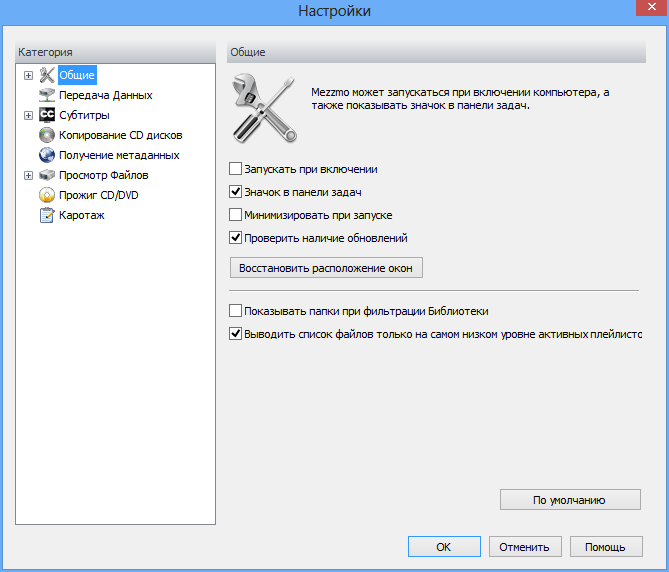Enable Запускать при включении checkbox

[236, 169]
